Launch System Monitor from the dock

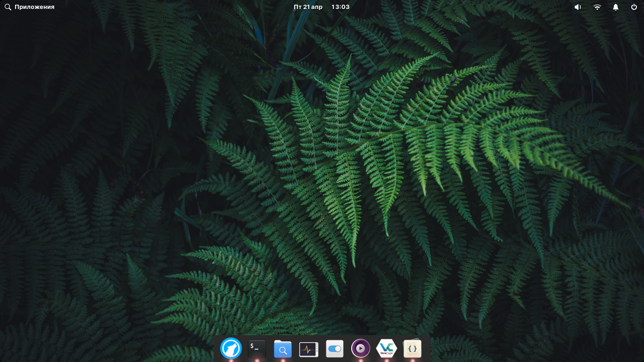click(308, 349)
